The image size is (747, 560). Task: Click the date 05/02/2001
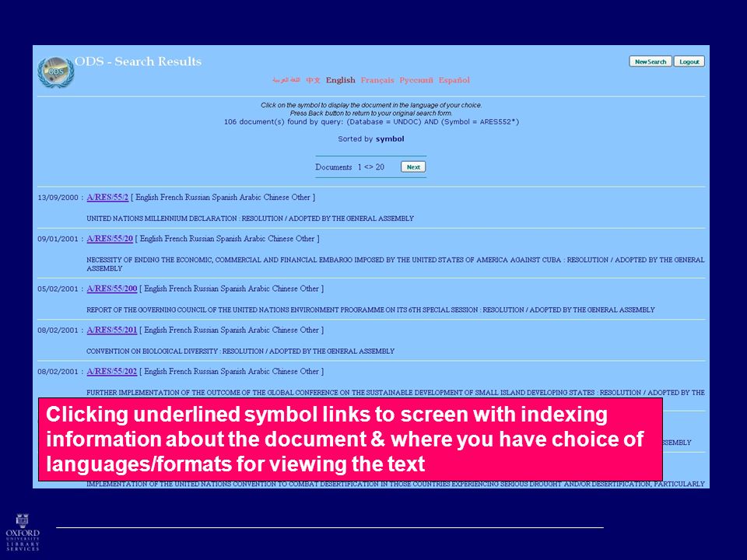tap(58, 289)
